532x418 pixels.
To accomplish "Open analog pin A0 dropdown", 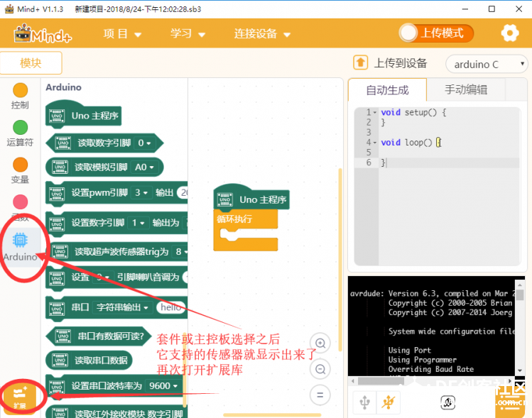I will click(144, 167).
